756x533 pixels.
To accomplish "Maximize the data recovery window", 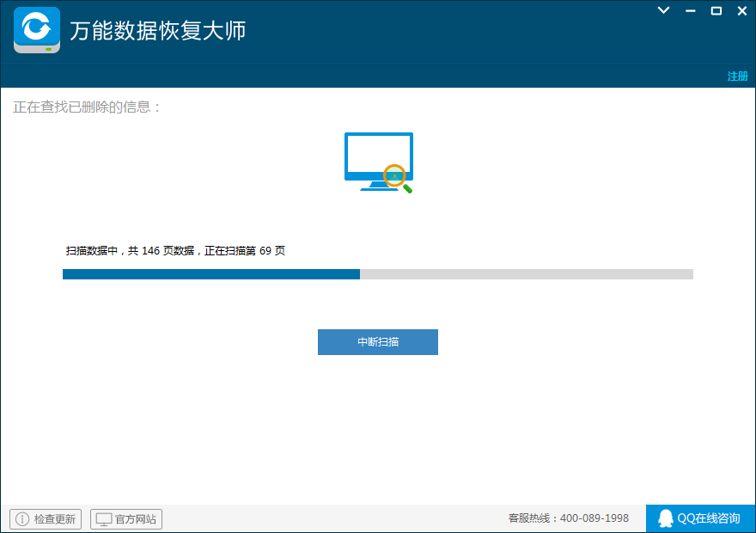I will (716, 10).
